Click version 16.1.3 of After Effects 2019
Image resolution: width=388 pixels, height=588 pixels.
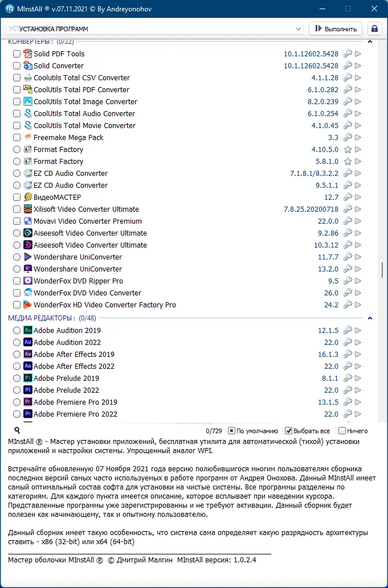(x=328, y=354)
